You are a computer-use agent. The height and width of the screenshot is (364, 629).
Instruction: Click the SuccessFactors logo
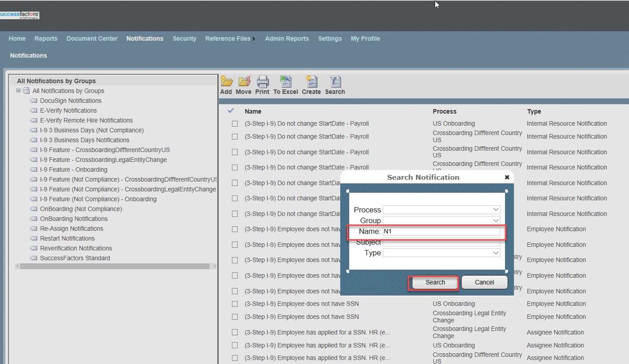20,15
